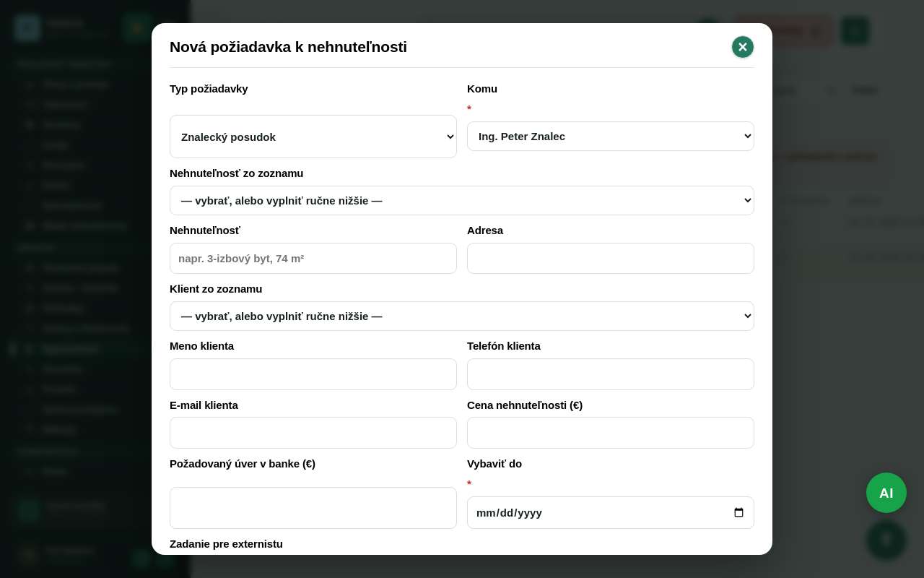Open the Typ požiadavky dropdown
The width and height of the screenshot is (924, 578).
pyautogui.click(x=313, y=137)
